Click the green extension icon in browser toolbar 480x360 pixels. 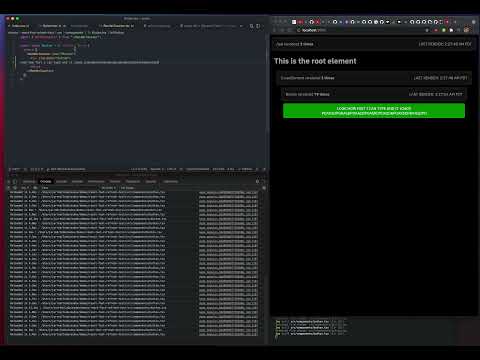pyautogui.click(x=444, y=30)
